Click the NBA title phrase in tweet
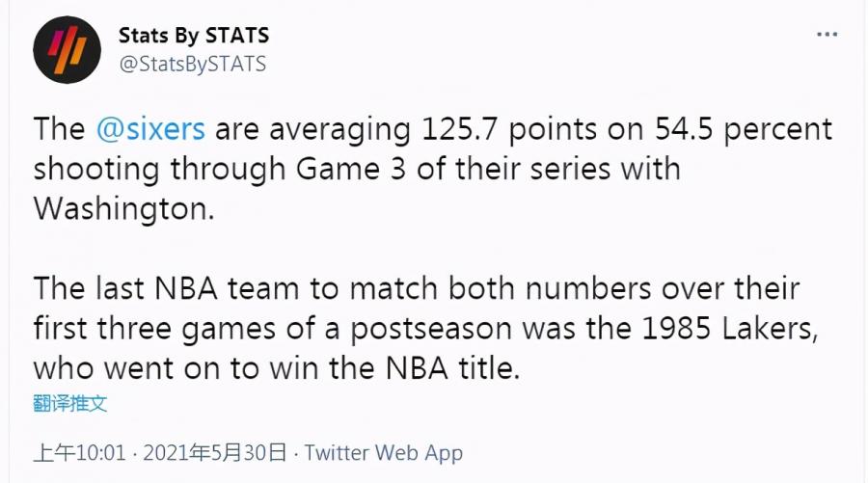Screen dimensions: 868x483 [x=451, y=368]
